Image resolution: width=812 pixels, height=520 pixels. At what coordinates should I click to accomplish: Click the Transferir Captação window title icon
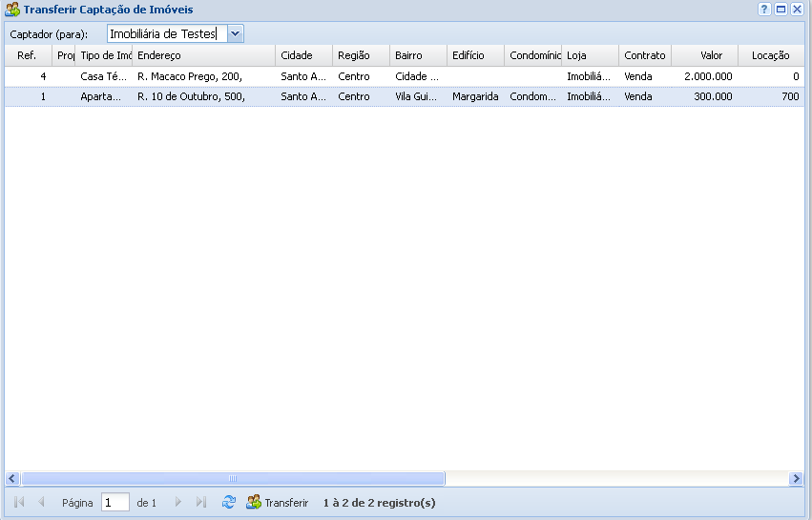click(11, 9)
